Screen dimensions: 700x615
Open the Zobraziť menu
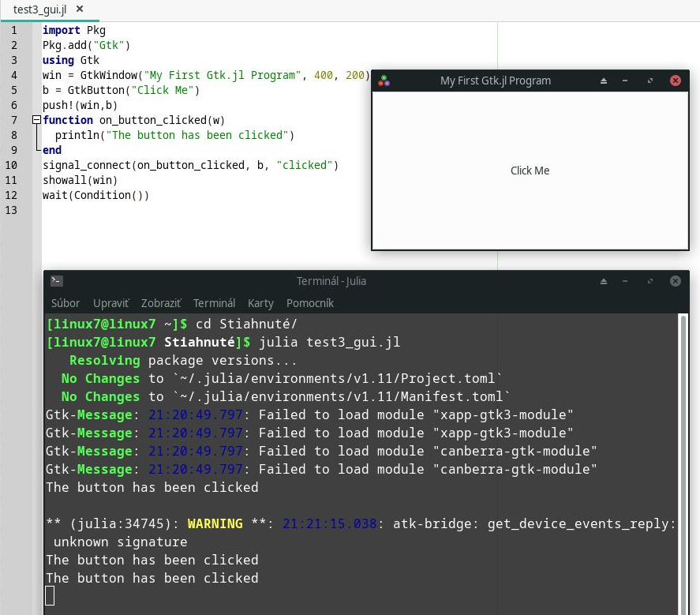coord(161,303)
